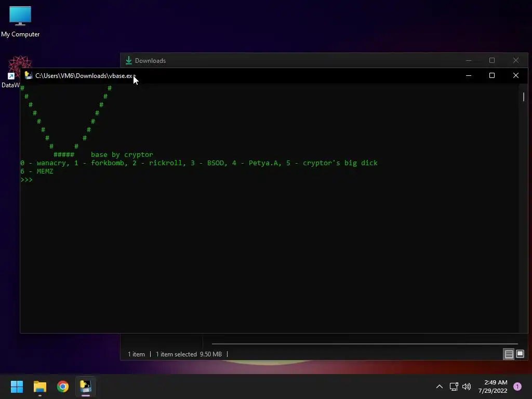Click the '6 - MEMZ' text line
The image size is (532, 399).
click(37, 171)
